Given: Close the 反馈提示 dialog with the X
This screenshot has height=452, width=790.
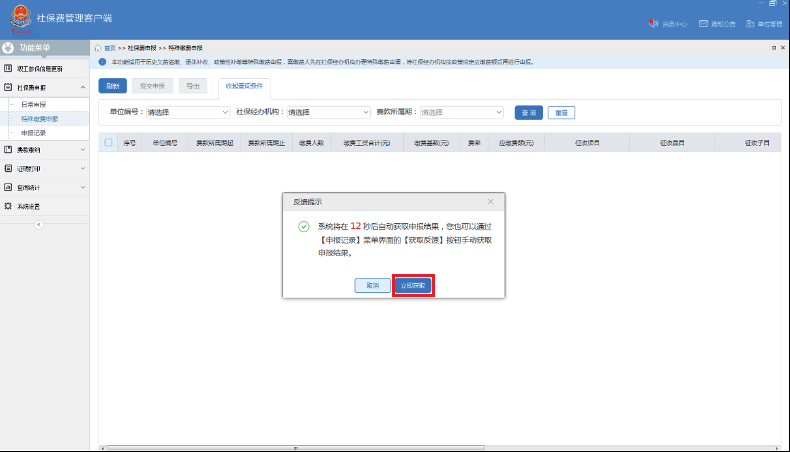Looking at the screenshot, I should pyautogui.click(x=490, y=202).
